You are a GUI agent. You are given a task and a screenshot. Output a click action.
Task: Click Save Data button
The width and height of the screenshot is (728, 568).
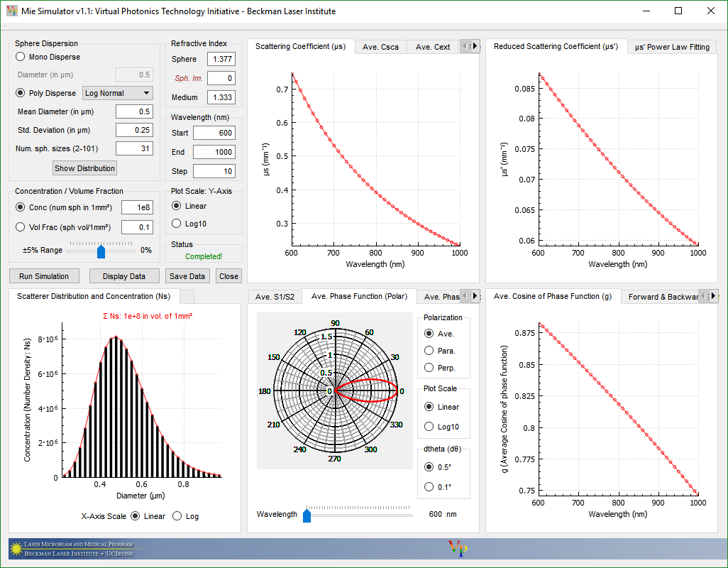point(187,276)
